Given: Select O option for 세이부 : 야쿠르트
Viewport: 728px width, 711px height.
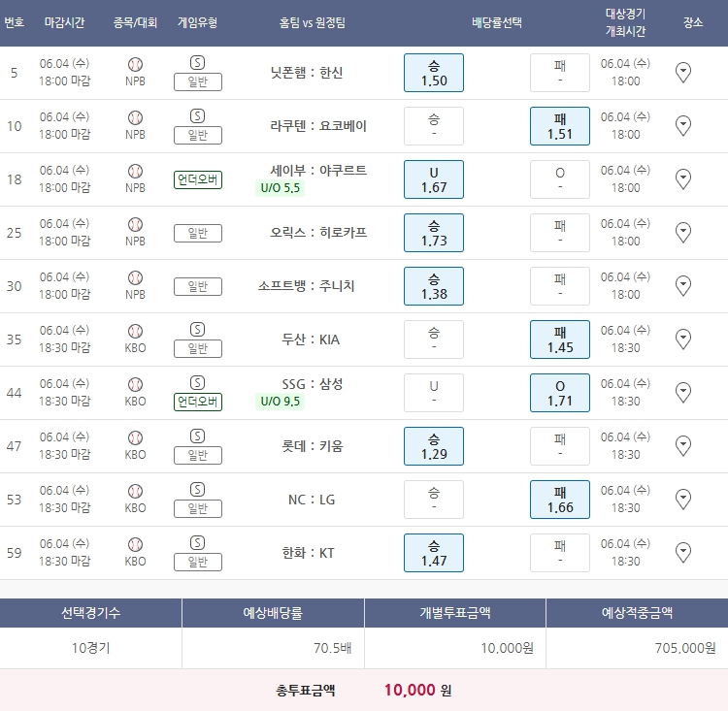Looking at the screenshot, I should click(x=559, y=179).
